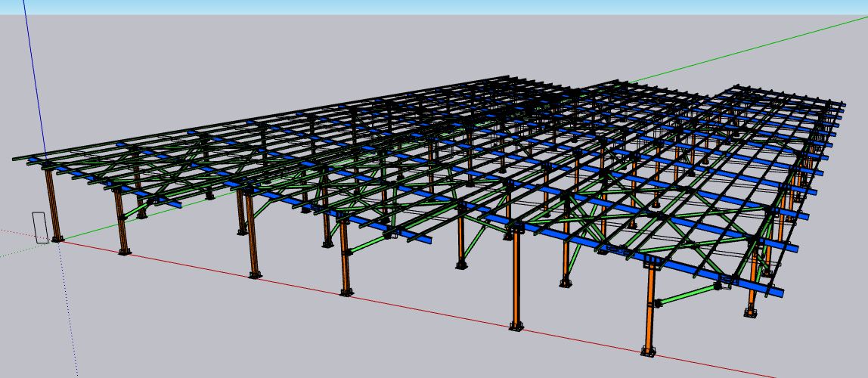Click the orange corner column at far left
Image resolution: width=868 pixels, height=378 pixels.
(53, 204)
